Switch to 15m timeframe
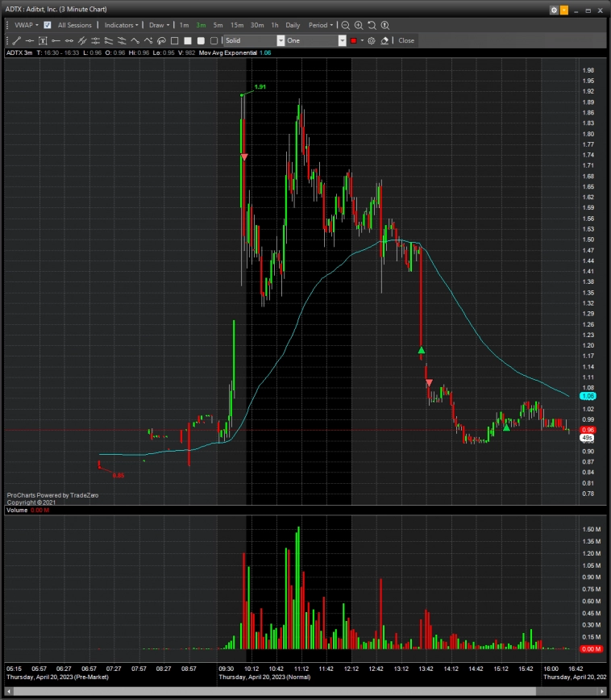 coord(237,25)
